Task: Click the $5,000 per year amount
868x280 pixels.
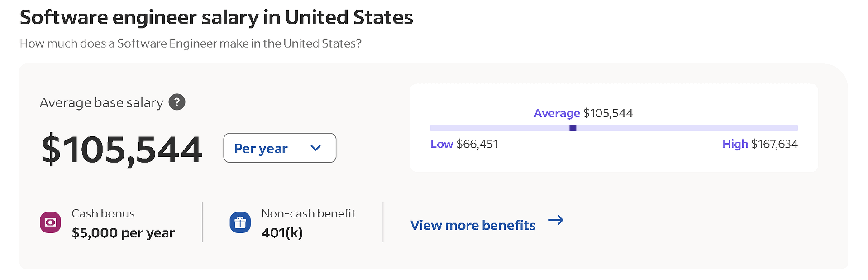Action: (x=123, y=233)
